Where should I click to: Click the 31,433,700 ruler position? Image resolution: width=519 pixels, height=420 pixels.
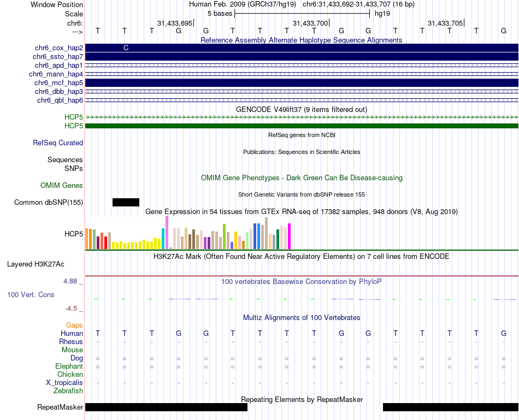pos(310,23)
